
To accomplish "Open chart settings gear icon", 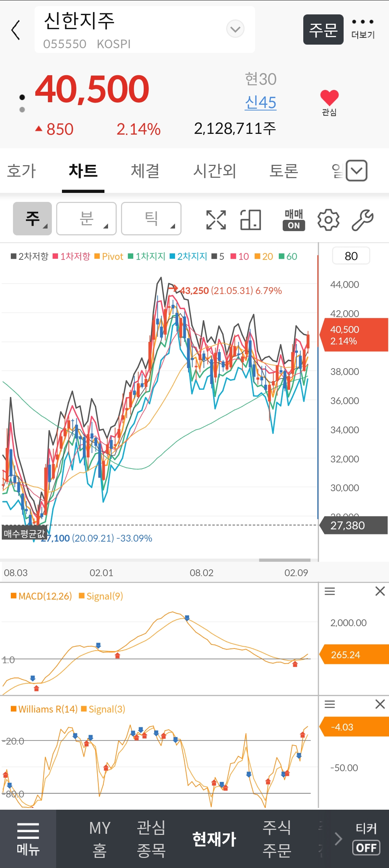I will (x=328, y=220).
